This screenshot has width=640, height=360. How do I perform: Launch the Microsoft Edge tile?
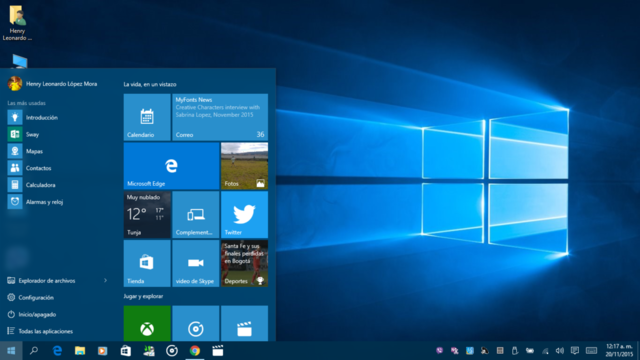171,166
